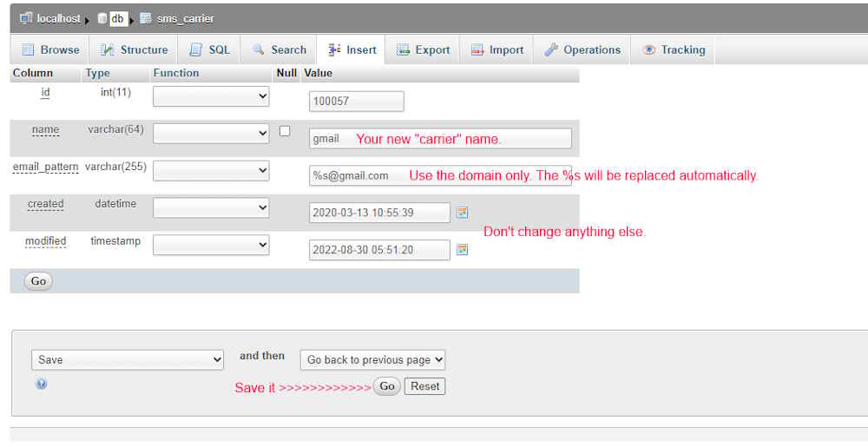Go to the SQL tab
This screenshot has height=447, width=868.
210,49
